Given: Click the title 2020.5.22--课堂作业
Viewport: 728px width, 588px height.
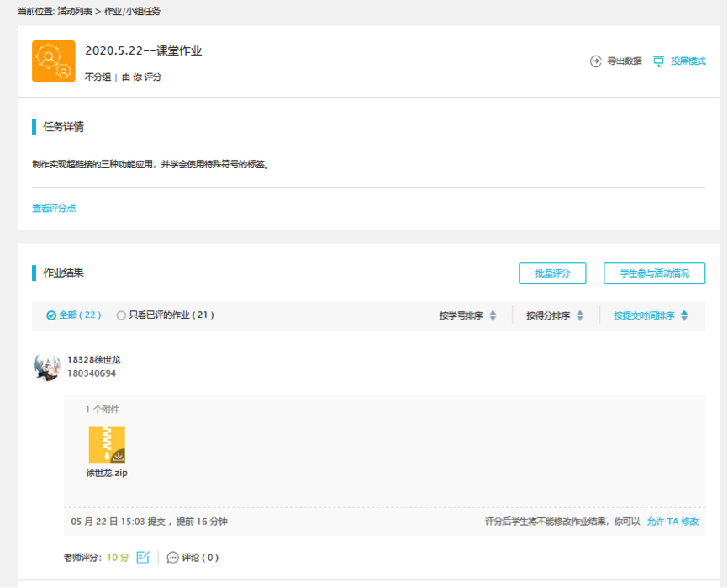Looking at the screenshot, I should 144,50.
